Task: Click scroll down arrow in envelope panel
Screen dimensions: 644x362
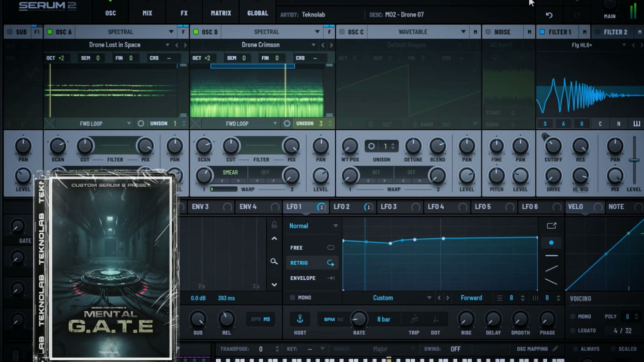Action: [274, 285]
